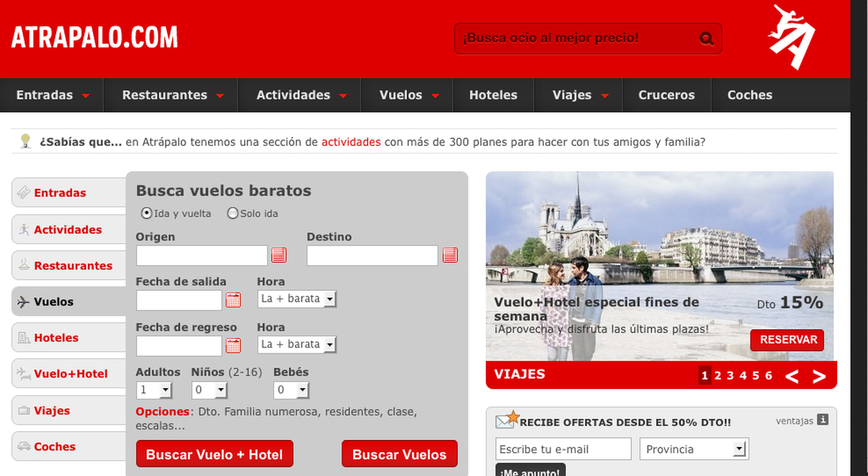Click the Atrapalo jumping man logo

(x=792, y=36)
